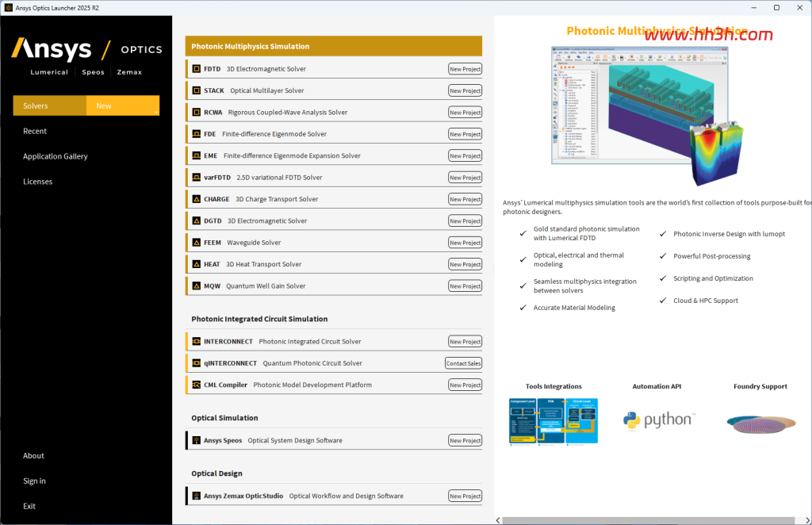Select 'Rigorous Coupled-Wave Analysis Solver' text
Image resolution: width=812 pixels, height=525 pixels.
point(288,113)
